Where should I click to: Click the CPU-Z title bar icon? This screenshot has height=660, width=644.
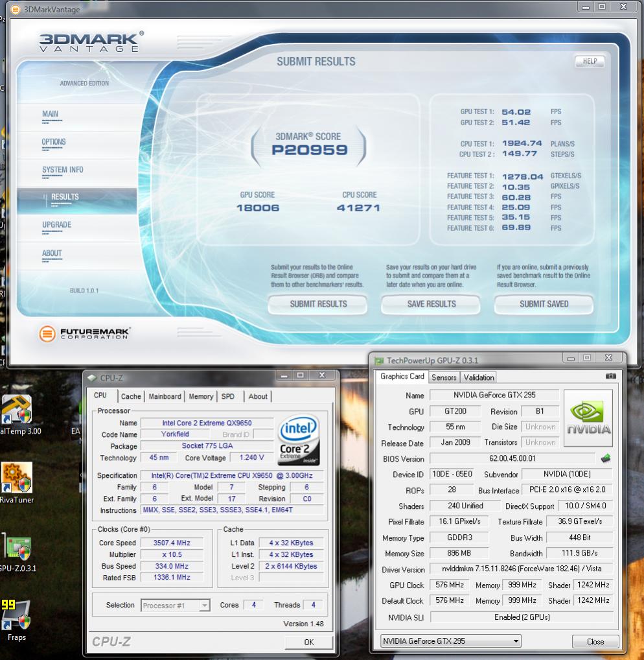92,378
